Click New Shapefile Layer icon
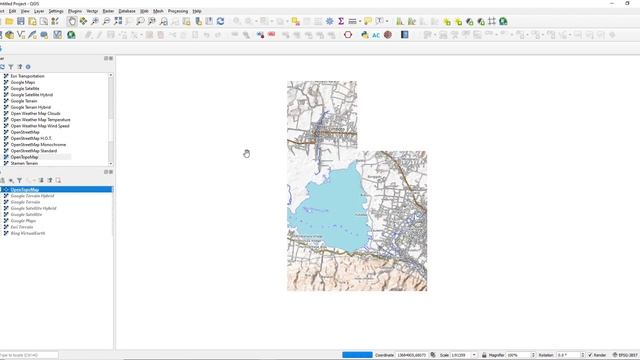 coord(21,35)
